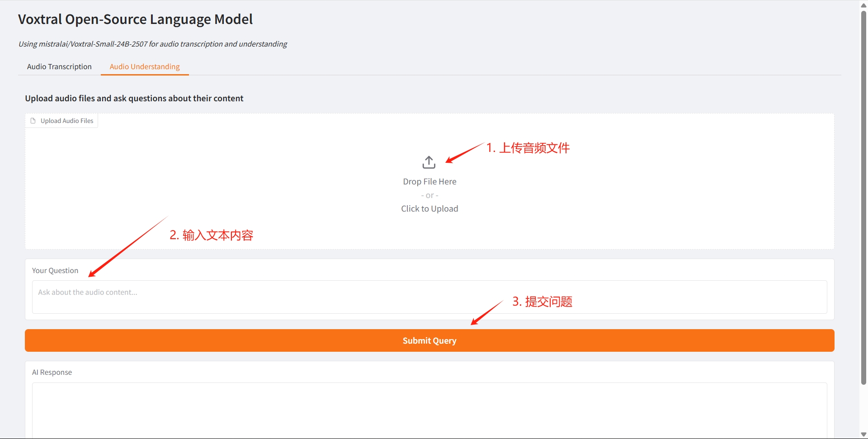Switch to the Audio Transcription tab
The width and height of the screenshot is (868, 439).
[x=59, y=66]
